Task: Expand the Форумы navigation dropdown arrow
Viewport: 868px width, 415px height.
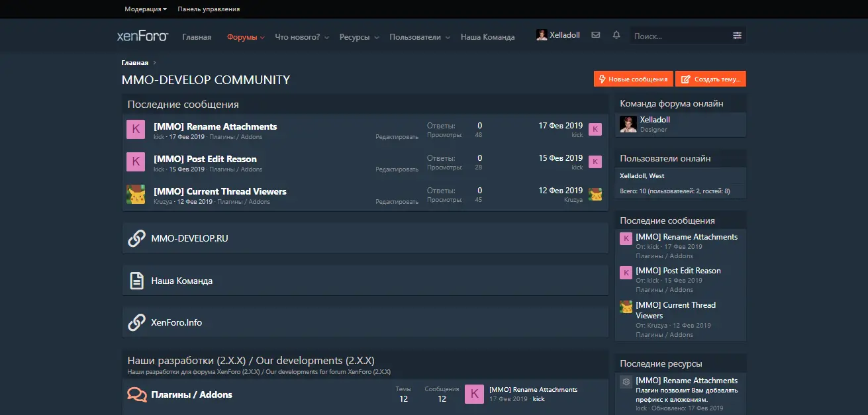Action: click(x=262, y=38)
